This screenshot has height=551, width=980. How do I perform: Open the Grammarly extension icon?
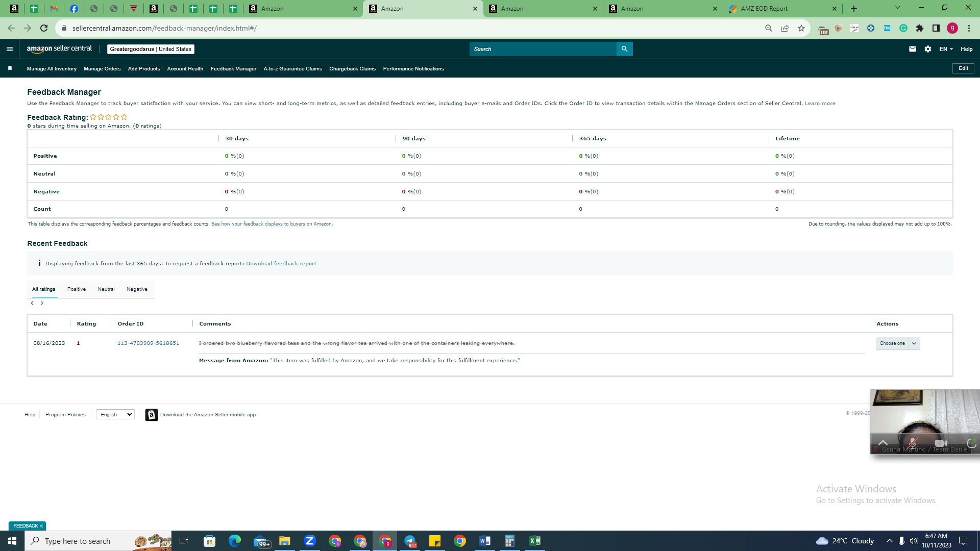pos(903,28)
